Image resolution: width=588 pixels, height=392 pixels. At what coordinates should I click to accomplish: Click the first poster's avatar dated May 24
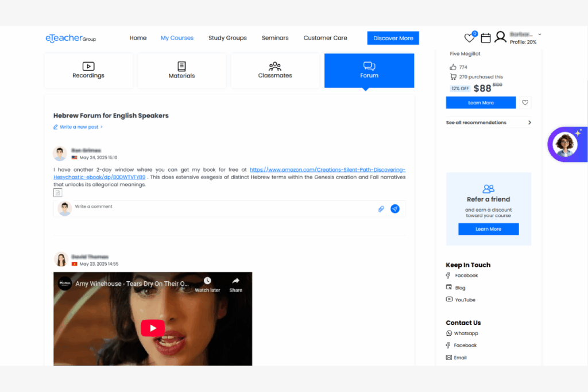60,153
